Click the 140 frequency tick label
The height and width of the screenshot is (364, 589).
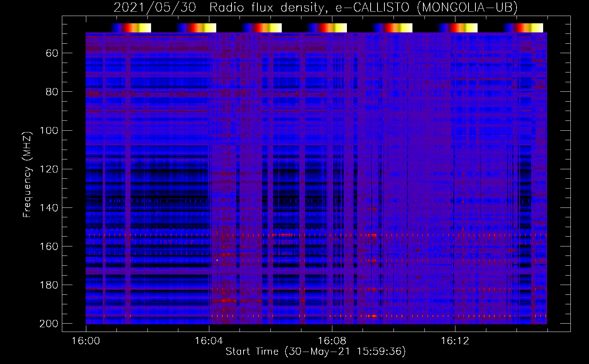click(x=49, y=208)
